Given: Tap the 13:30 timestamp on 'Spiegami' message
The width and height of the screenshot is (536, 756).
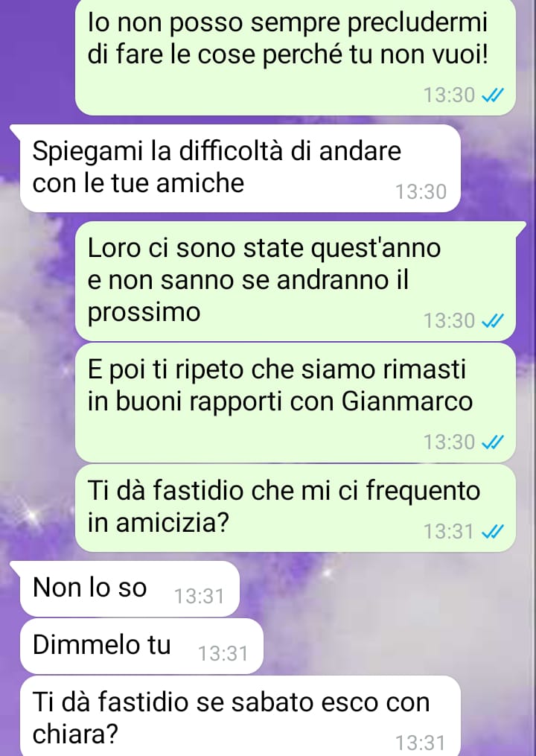Looking at the screenshot, I should [421, 192].
